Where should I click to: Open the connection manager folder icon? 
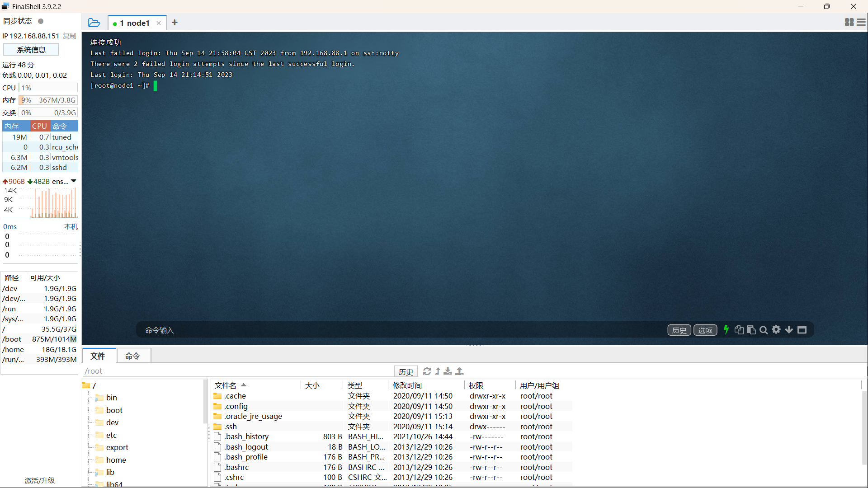(x=94, y=23)
